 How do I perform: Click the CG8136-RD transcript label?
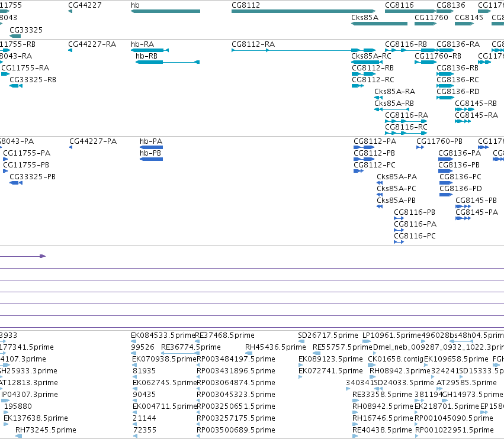[x=458, y=92]
